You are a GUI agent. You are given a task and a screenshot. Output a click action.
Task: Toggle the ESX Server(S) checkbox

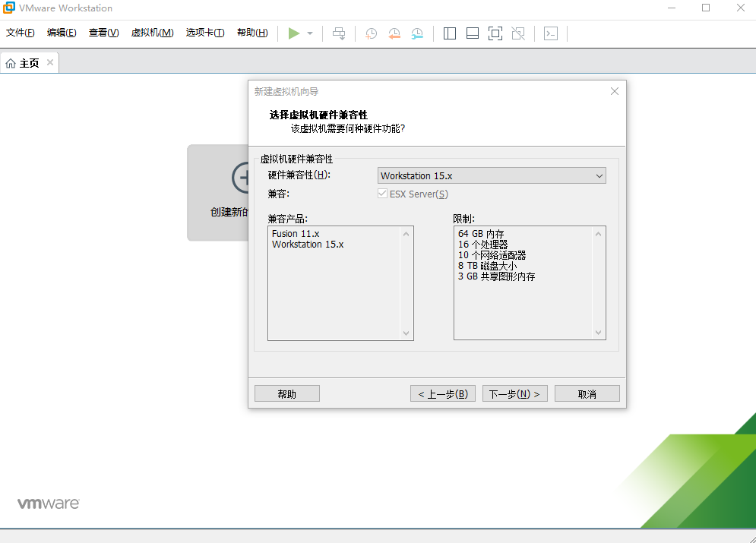[x=382, y=194]
